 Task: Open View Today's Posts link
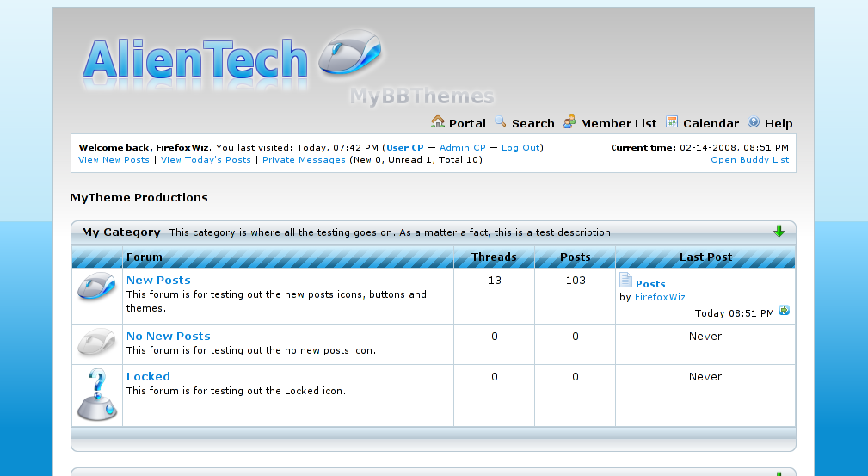click(206, 160)
